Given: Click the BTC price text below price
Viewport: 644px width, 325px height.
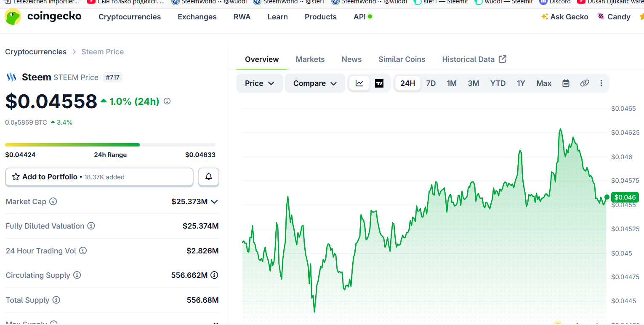Looking at the screenshot, I should pyautogui.click(x=26, y=123).
